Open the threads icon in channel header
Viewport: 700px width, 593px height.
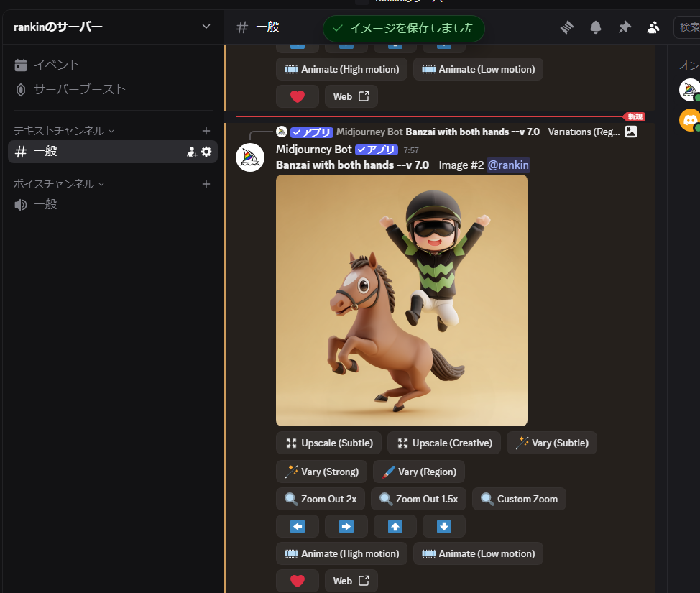(x=567, y=27)
